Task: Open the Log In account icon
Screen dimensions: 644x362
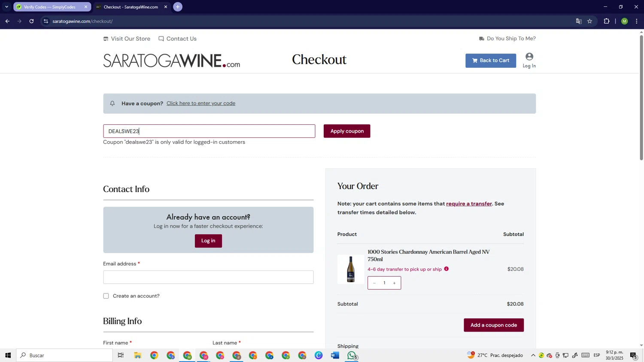Action: (529, 60)
